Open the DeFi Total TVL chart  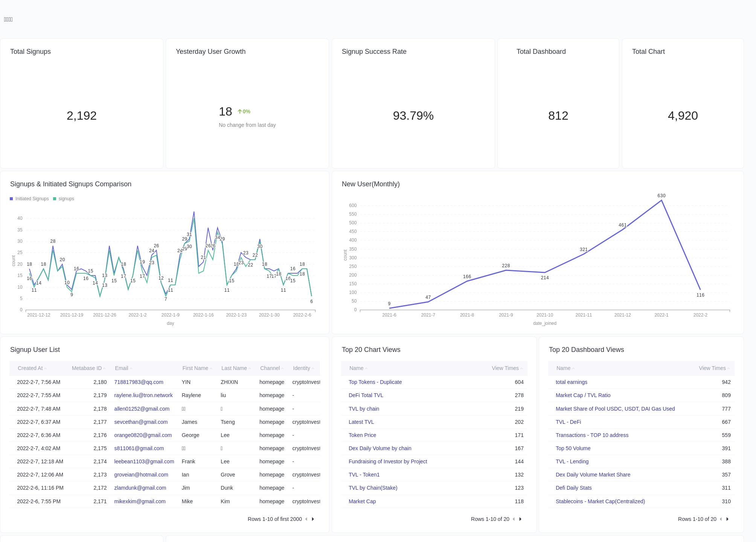pyautogui.click(x=366, y=395)
